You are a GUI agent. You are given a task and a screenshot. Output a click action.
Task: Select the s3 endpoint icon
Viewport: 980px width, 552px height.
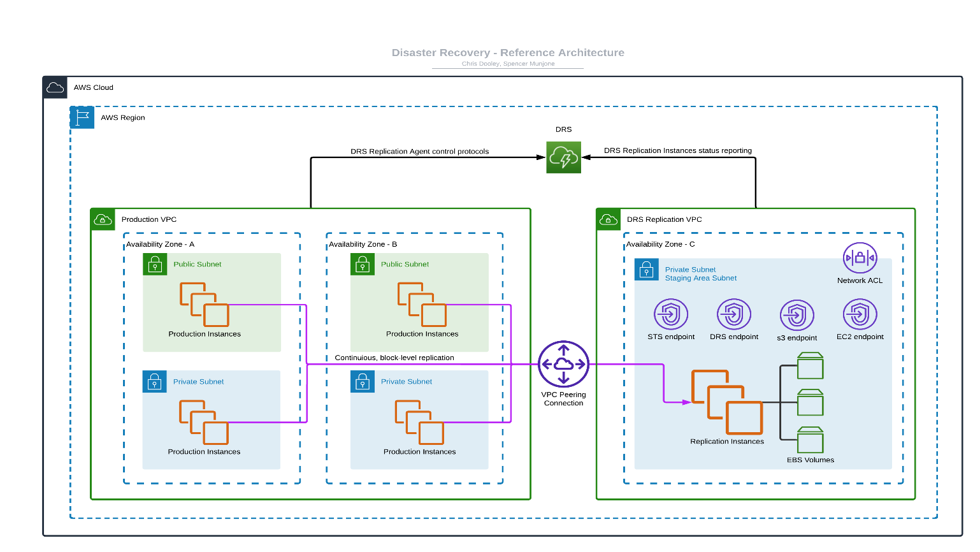797,316
